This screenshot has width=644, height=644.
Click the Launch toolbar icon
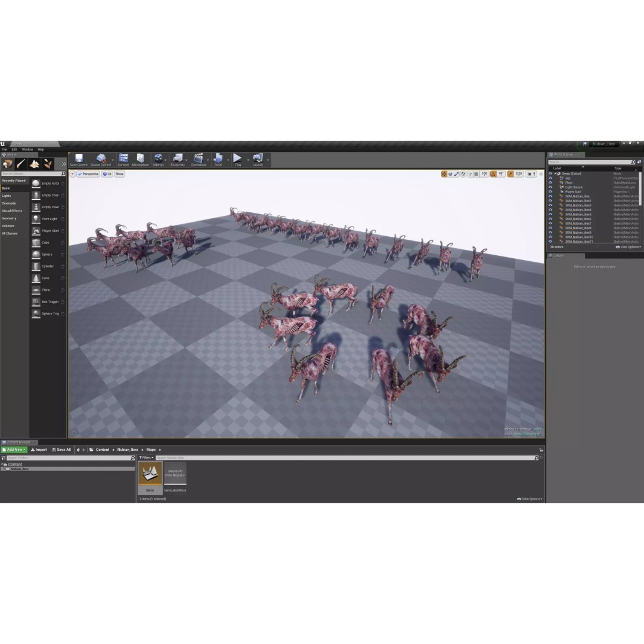click(x=258, y=160)
